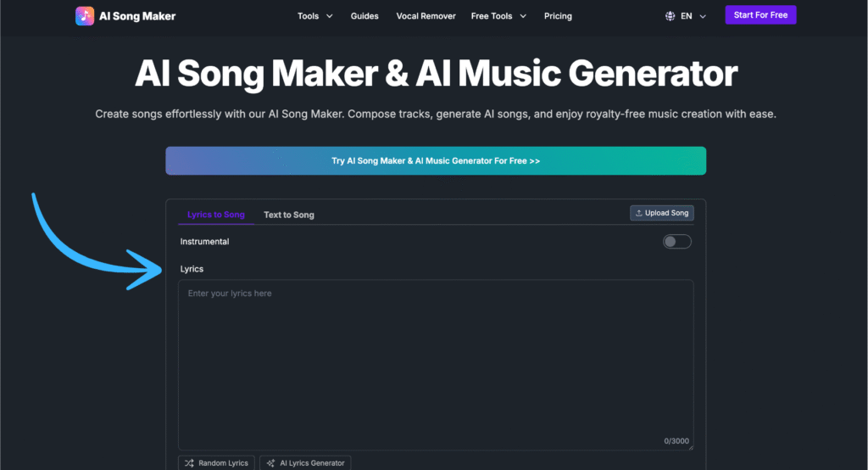Open the Vocal Remover page

[x=426, y=16]
